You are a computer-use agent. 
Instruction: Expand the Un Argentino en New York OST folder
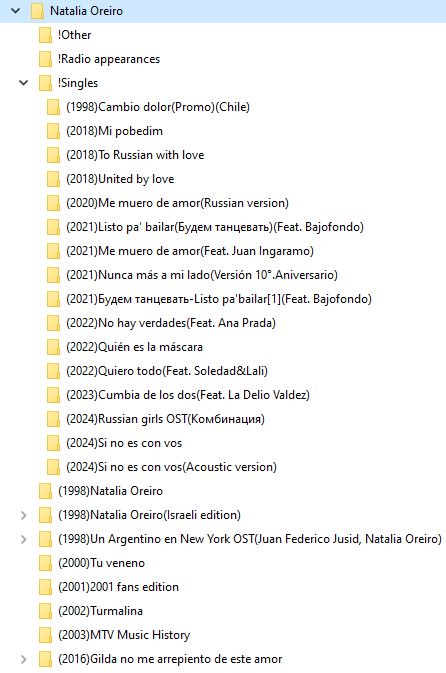[x=24, y=539]
